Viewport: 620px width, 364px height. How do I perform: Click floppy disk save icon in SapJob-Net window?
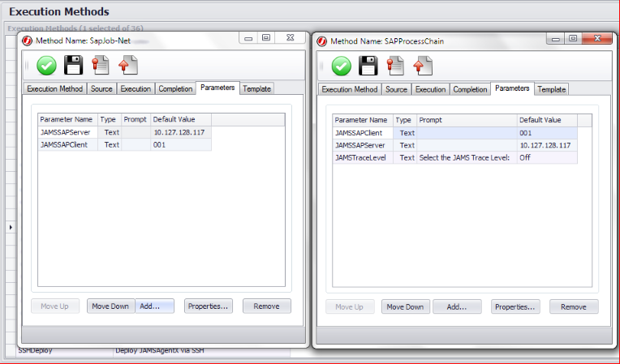[74, 65]
